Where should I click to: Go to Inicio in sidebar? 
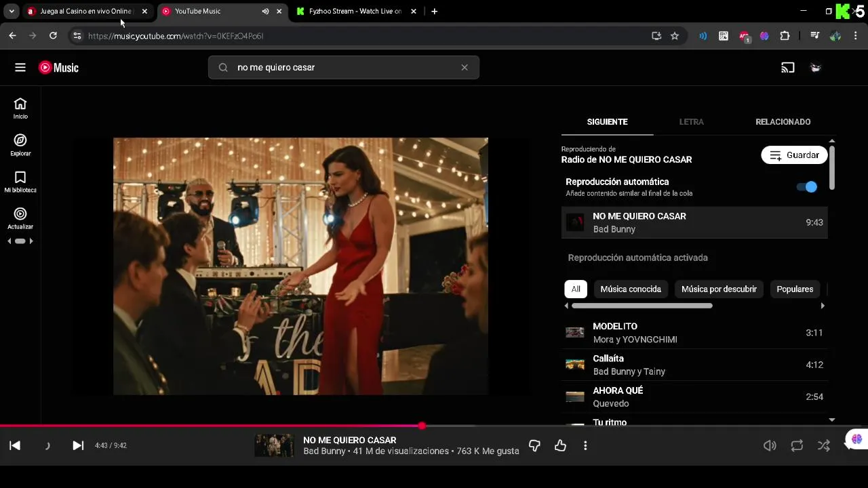(20, 108)
